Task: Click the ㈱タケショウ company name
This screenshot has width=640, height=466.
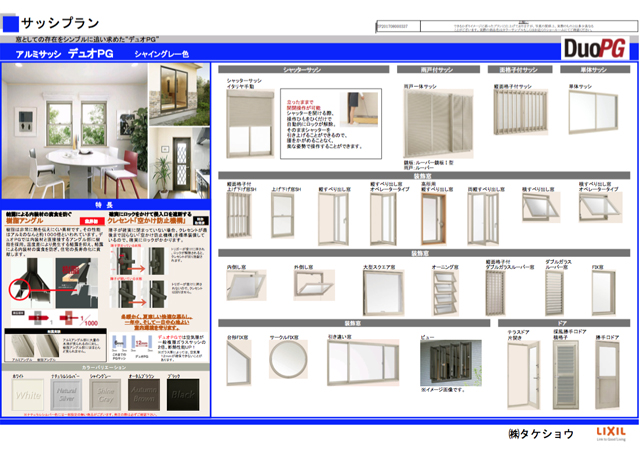Action: [x=541, y=433]
